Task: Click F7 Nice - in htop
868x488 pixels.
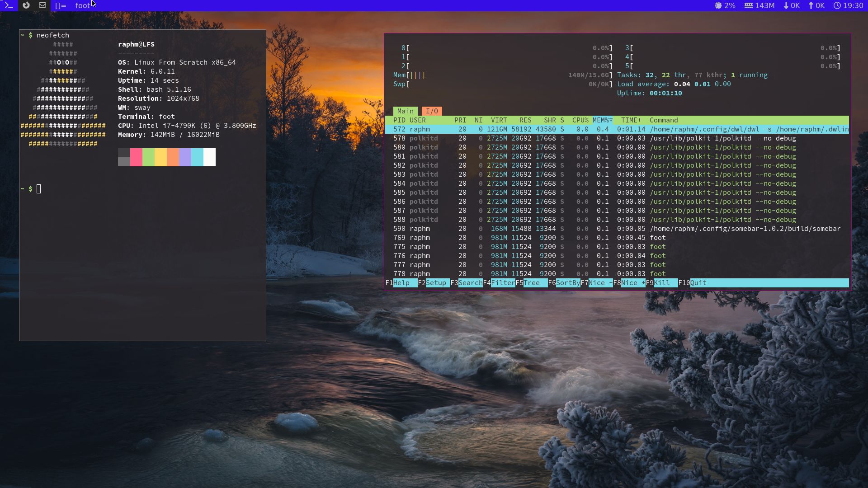Action: click(x=597, y=283)
